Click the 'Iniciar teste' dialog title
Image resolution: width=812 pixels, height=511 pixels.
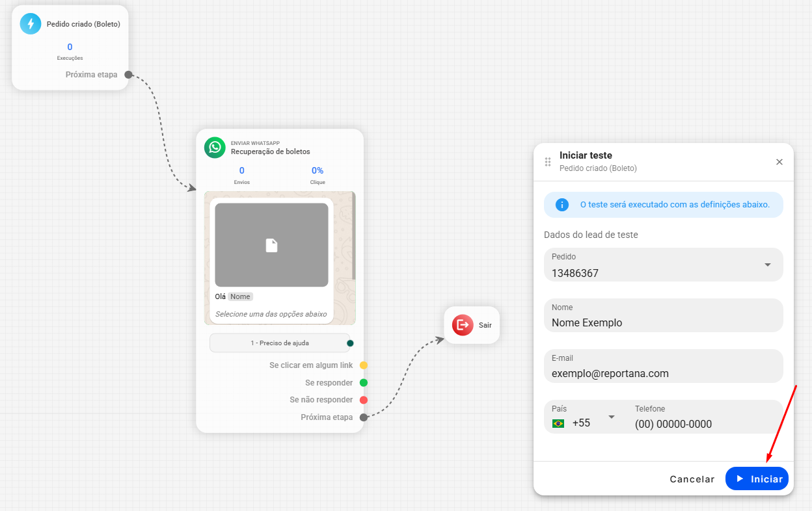point(586,155)
